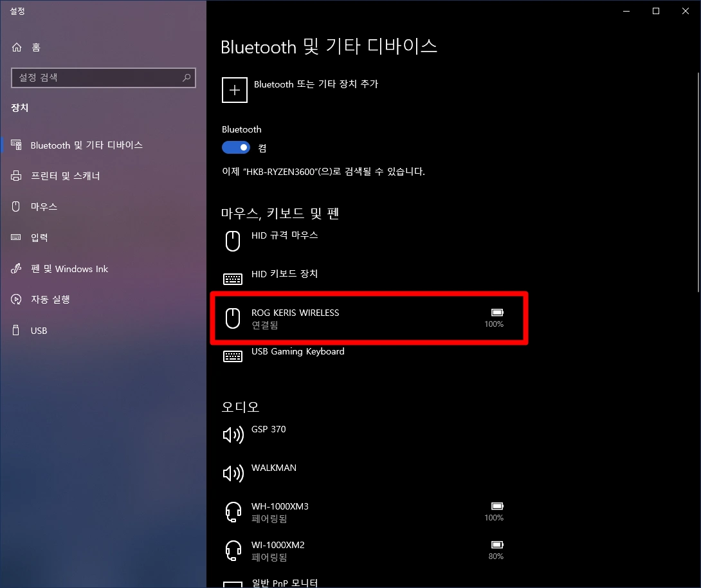Viewport: 701px width, 588px height.
Task: Select the WALKMAN audio device
Action: click(366, 473)
